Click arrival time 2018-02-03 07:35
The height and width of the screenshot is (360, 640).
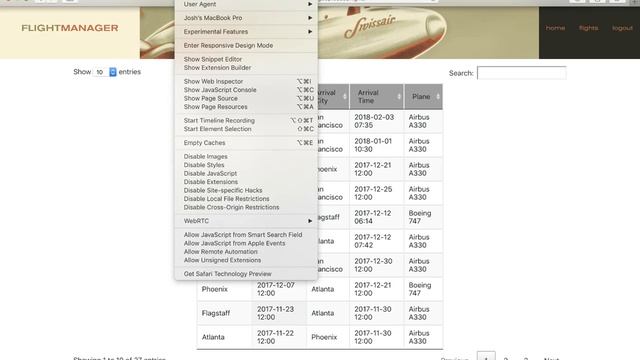point(376,121)
